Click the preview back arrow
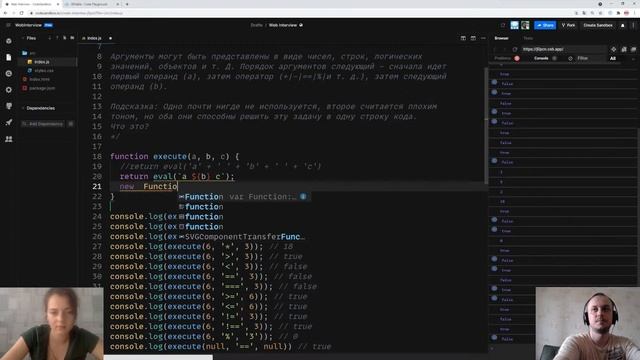 (x=496, y=49)
